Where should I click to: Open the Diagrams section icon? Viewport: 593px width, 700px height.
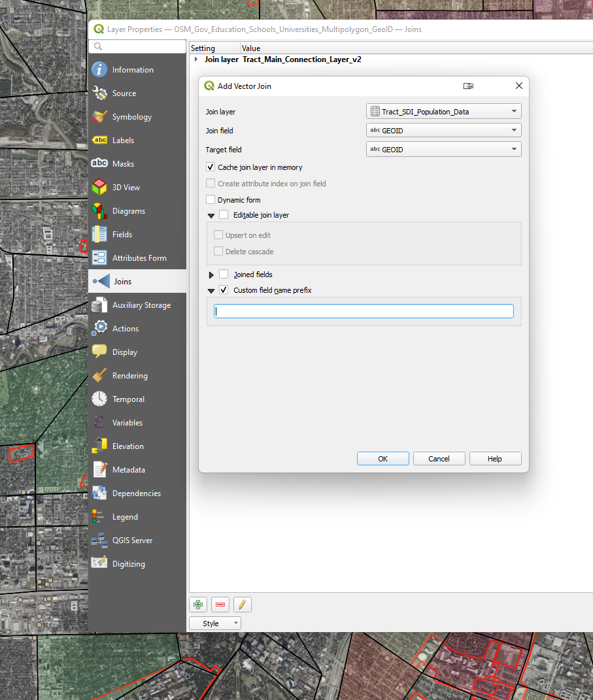99,210
